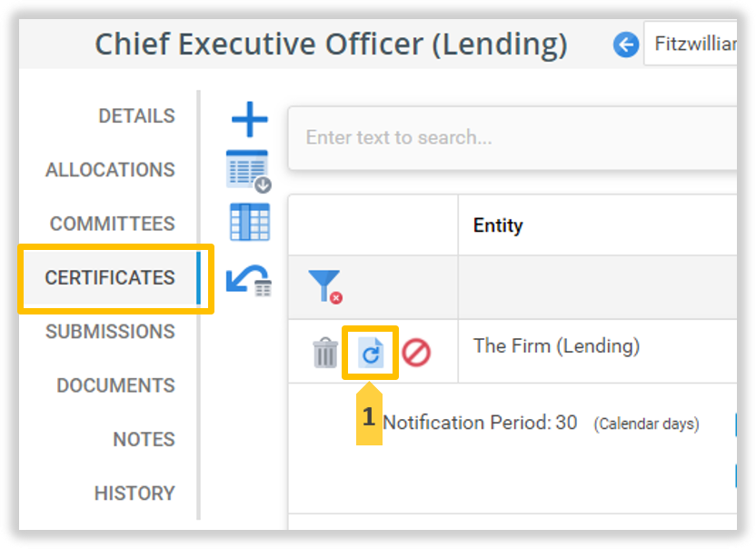
Task: Delete the certificate with the trash icon
Action: [x=325, y=353]
